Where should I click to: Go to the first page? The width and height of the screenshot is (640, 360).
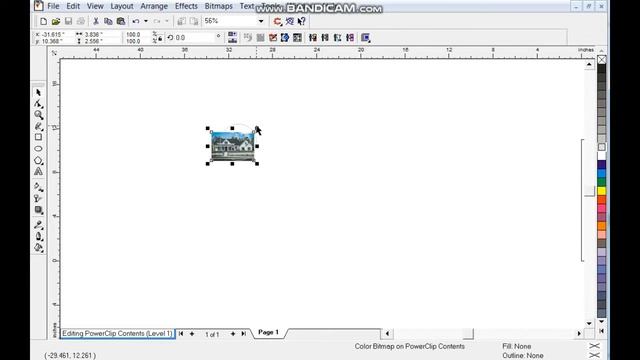coord(181,334)
